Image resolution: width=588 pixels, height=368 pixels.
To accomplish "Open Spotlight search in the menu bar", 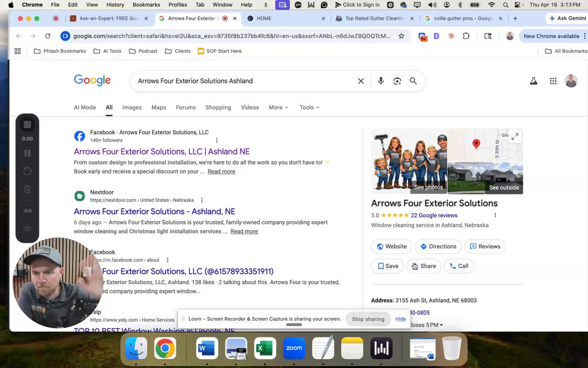I will (505, 5).
